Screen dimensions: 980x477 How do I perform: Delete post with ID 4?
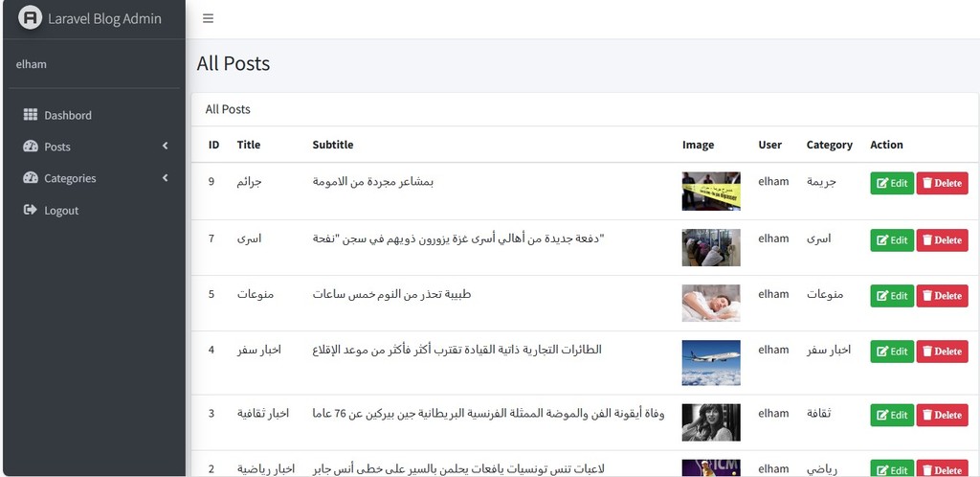(x=942, y=352)
